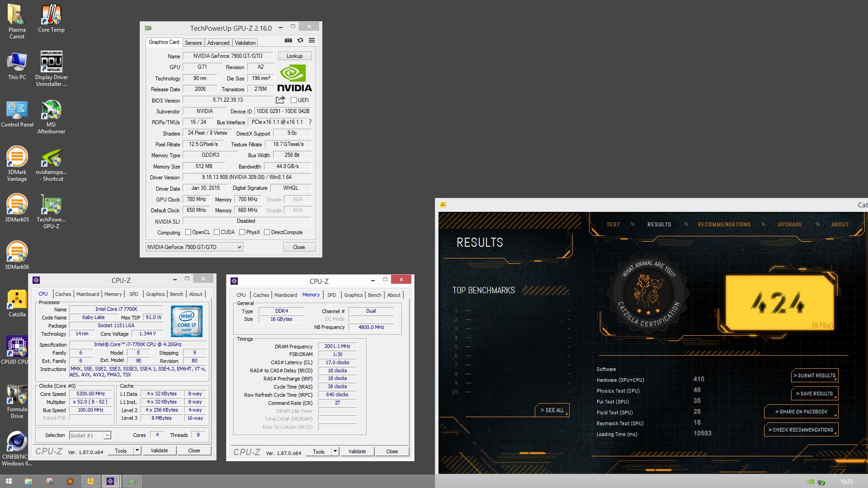The image size is (868, 488).
Task: Toggle the CUDA checkbox
Action: tap(217, 232)
